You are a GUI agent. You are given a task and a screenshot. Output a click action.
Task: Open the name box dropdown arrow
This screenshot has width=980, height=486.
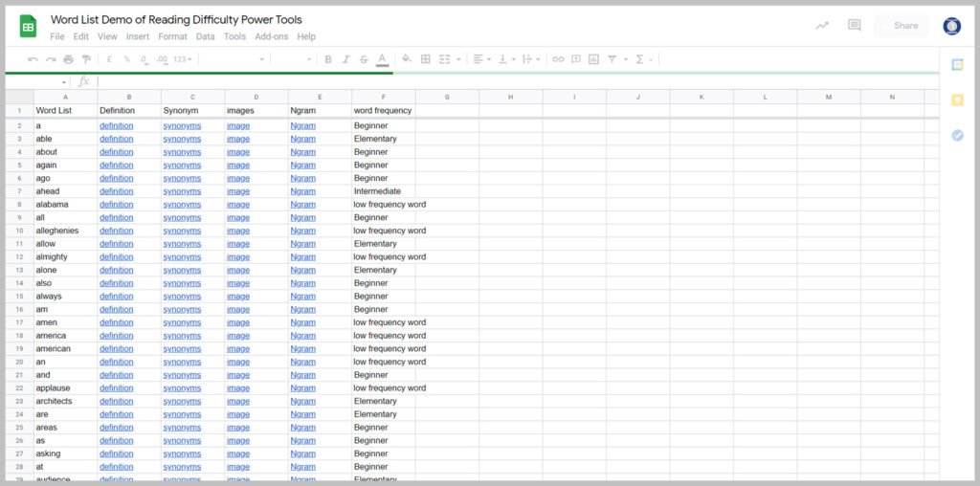click(x=64, y=82)
